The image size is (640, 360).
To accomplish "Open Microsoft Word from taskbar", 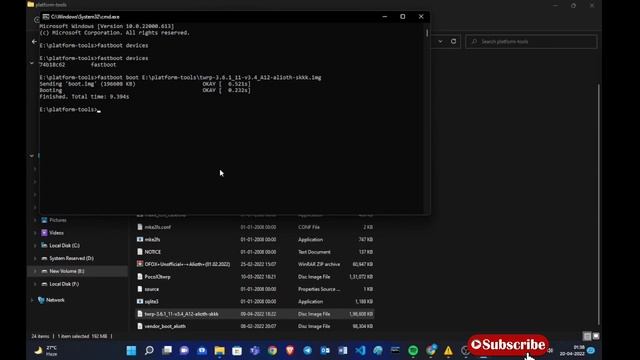I will pyautogui.click(x=342, y=350).
